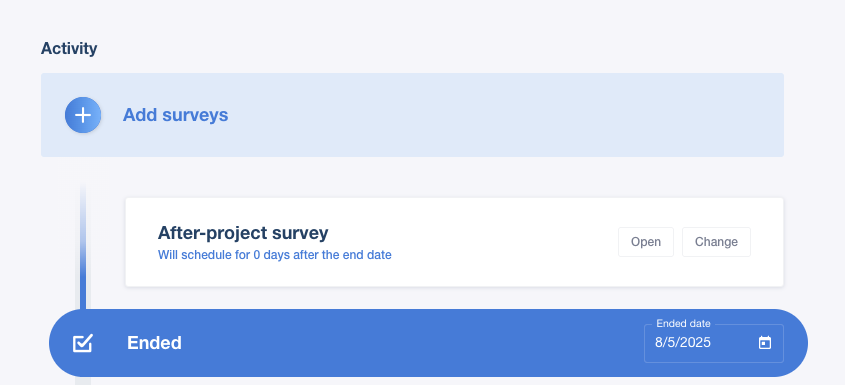
Task: Click the Activity section heading
Action: coord(69,49)
